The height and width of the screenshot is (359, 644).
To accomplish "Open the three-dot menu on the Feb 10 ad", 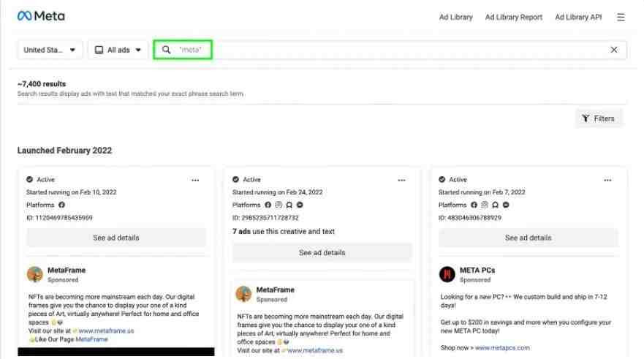I will point(195,180).
